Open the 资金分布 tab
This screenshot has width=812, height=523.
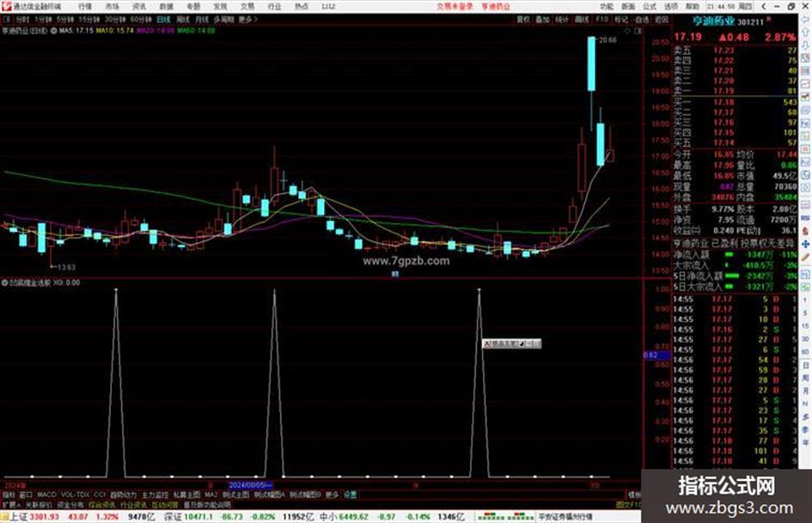[x=70, y=504]
